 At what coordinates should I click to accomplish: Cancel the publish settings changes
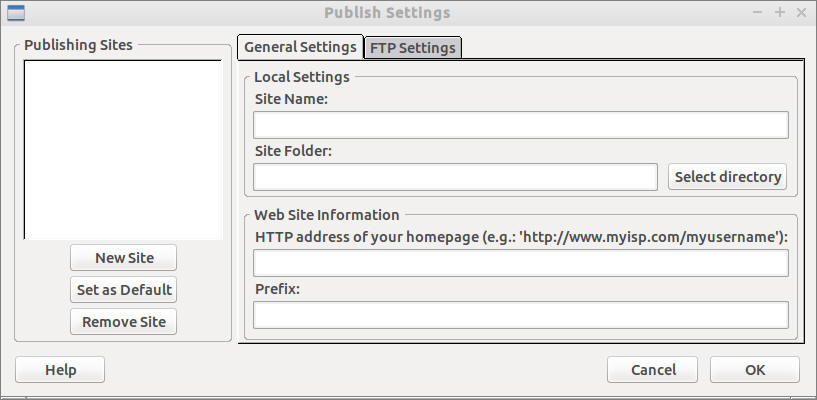(x=653, y=370)
